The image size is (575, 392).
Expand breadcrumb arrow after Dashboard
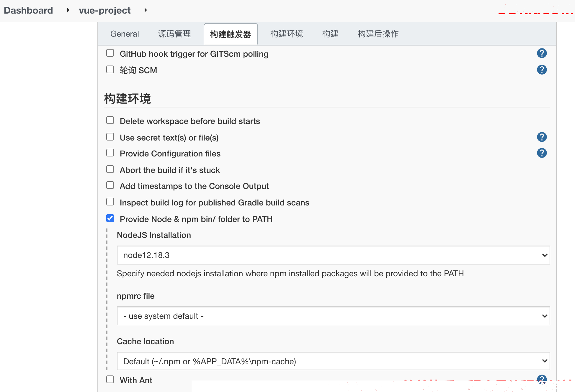(x=68, y=10)
